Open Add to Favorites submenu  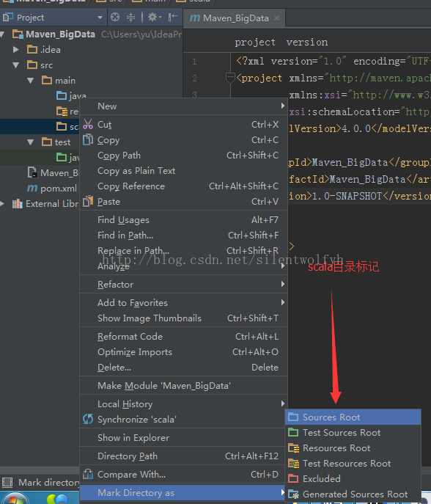point(184,303)
